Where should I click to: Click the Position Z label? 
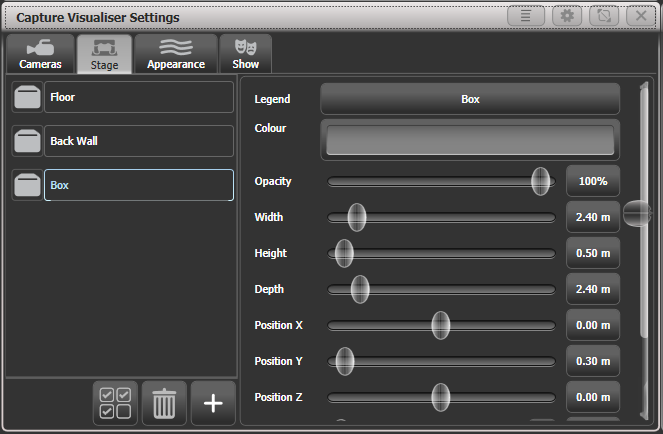coord(278,397)
